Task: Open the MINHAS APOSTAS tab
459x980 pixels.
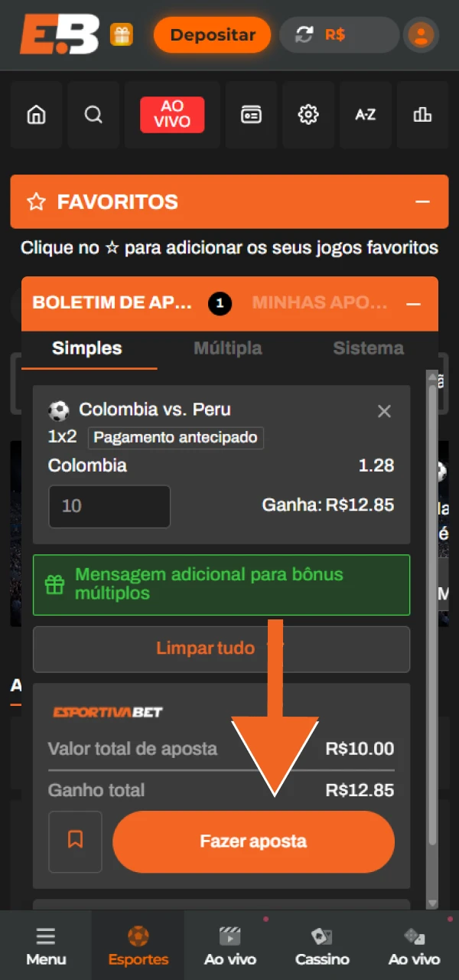Action: (319, 302)
